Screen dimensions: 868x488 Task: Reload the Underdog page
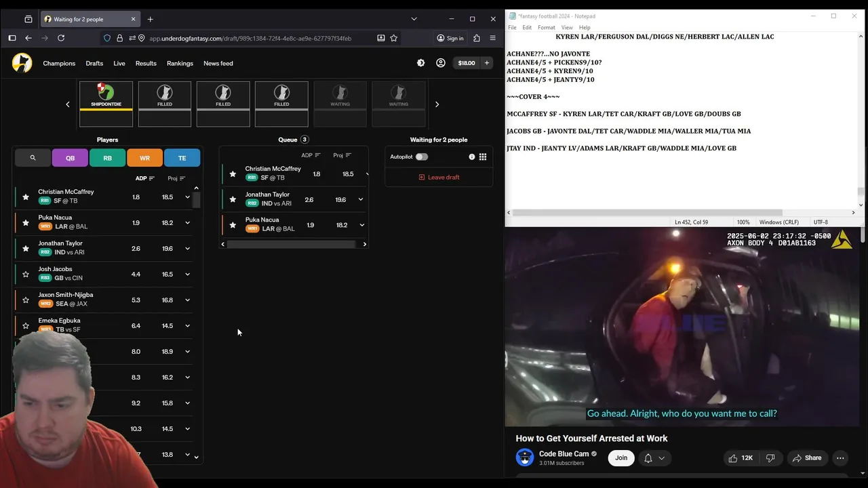tap(61, 38)
